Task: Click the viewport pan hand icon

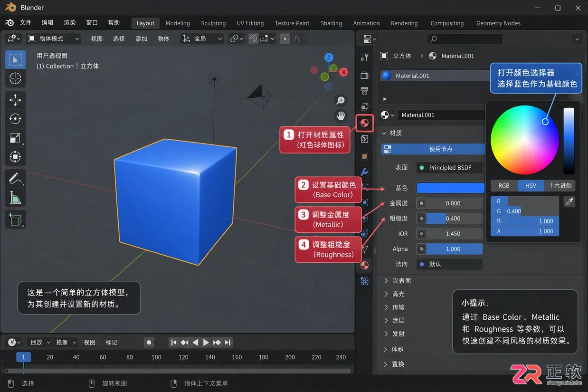Action: pyautogui.click(x=341, y=115)
